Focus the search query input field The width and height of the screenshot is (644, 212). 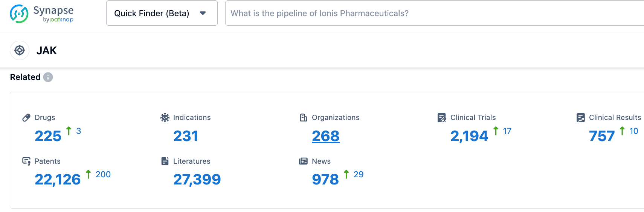433,13
